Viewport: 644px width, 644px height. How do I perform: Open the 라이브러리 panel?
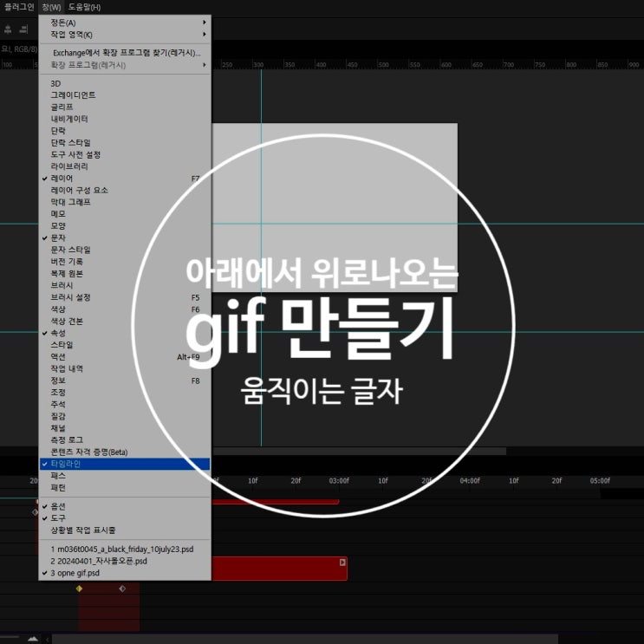pyautogui.click(x=125, y=166)
